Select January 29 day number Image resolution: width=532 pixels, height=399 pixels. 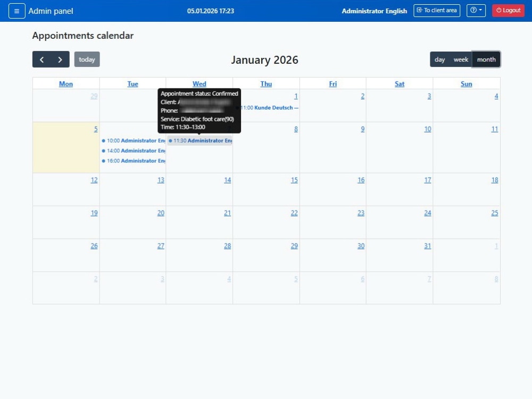click(294, 246)
